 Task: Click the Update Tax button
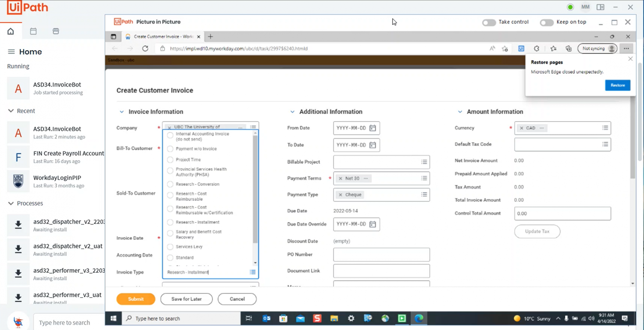(x=537, y=231)
